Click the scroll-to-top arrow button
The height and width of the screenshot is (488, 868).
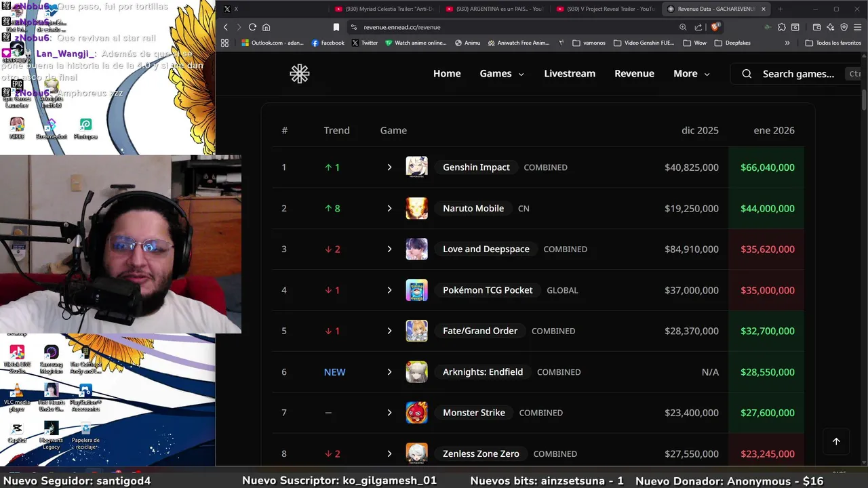(x=836, y=441)
